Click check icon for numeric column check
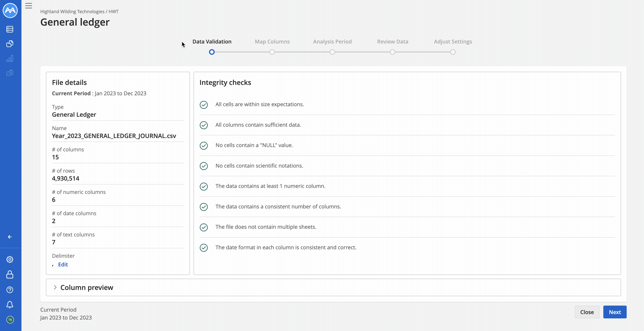The height and width of the screenshot is (331, 644). pyautogui.click(x=204, y=187)
